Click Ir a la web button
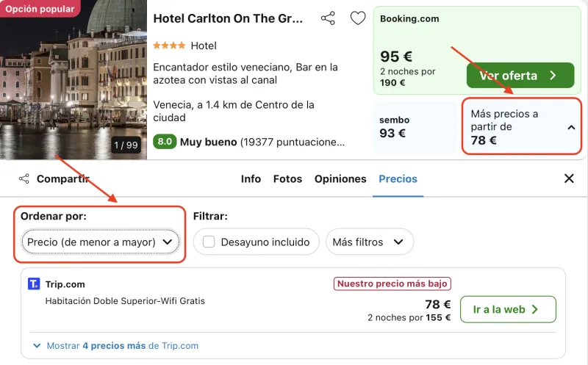The height and width of the screenshot is (365, 588). pyautogui.click(x=508, y=309)
